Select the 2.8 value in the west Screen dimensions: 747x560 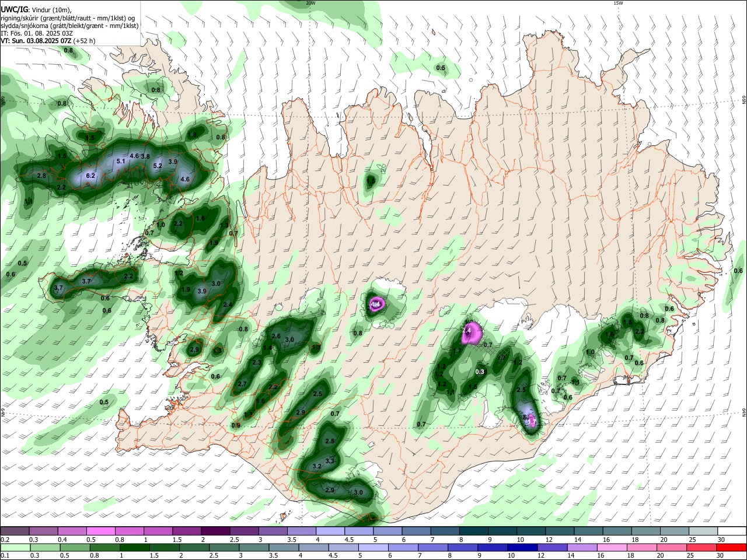pos(41,176)
